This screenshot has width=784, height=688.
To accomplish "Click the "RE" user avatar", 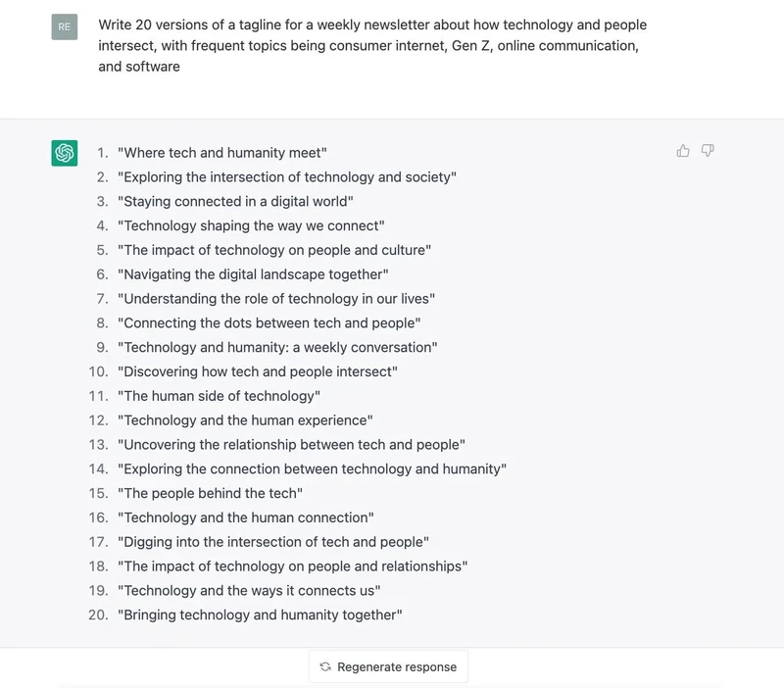I will click(x=65, y=27).
